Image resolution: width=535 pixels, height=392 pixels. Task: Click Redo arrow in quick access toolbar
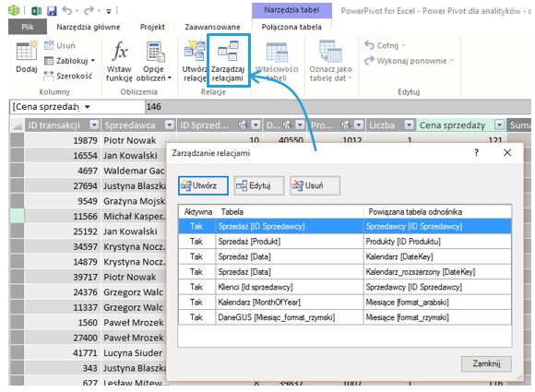[x=89, y=11]
